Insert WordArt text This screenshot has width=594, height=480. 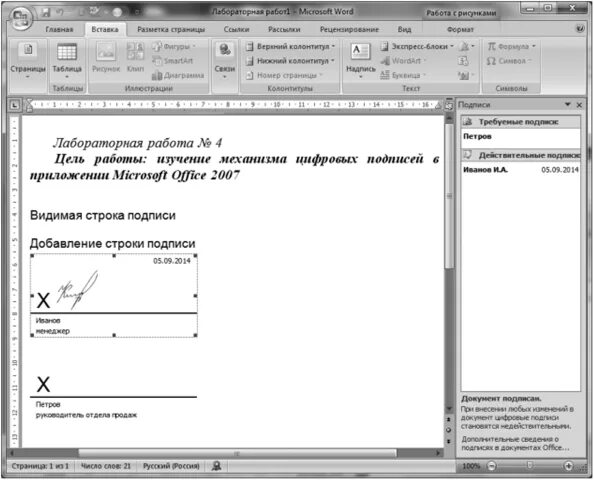pyautogui.click(x=403, y=61)
